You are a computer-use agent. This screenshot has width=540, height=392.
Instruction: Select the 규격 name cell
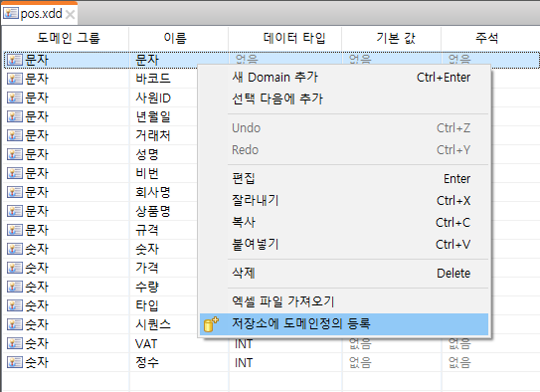coord(147,230)
